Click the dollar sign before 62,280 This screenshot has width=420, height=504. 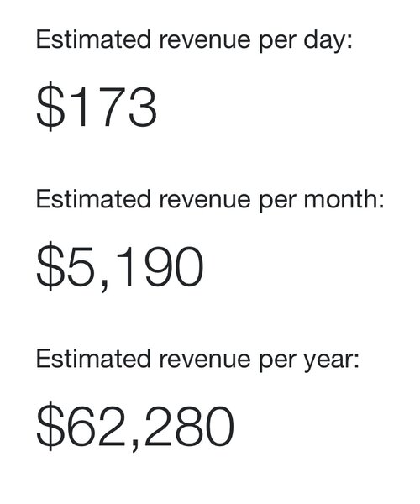50,426
